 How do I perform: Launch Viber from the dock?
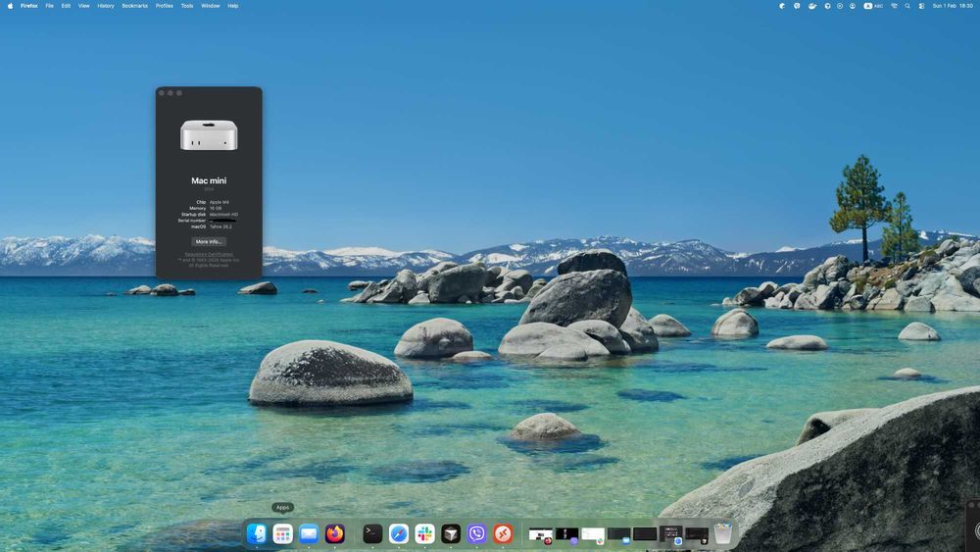(x=477, y=533)
